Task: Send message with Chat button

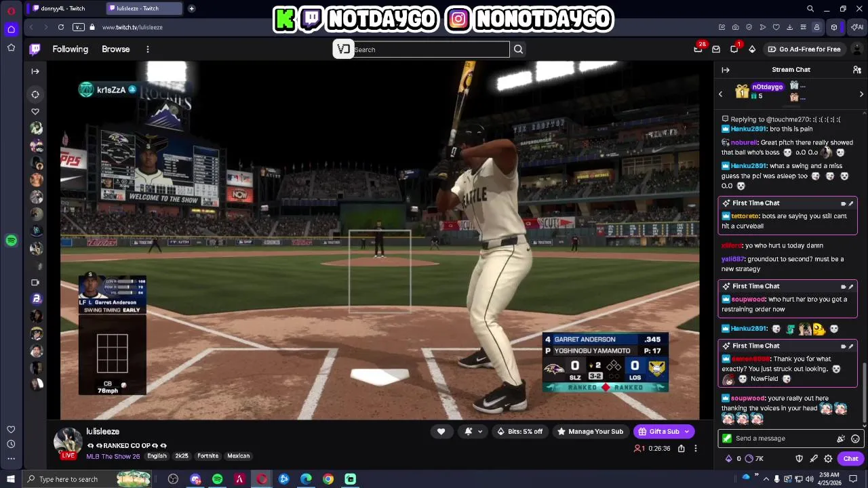Action: (850, 459)
